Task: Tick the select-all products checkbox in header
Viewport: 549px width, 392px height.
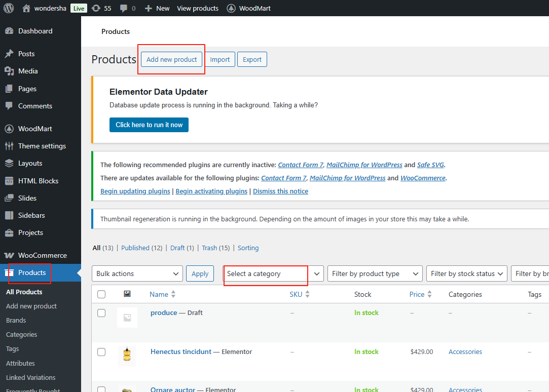Action: click(x=101, y=294)
